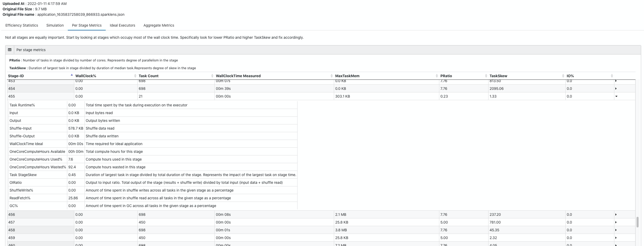Click OneCoreComputeHours Used% value 7.6
The width and height of the screenshot is (644, 246).
(71, 159)
